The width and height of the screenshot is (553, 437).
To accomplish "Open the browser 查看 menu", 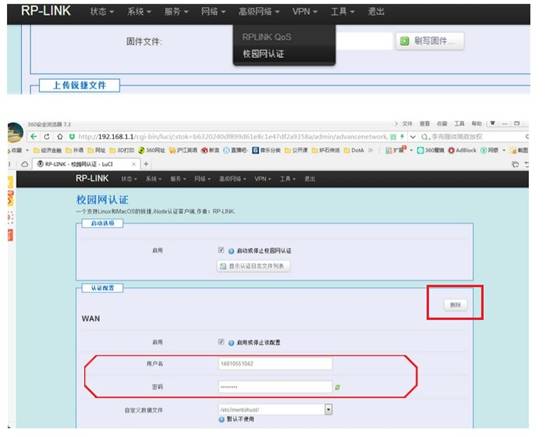I will (425, 124).
